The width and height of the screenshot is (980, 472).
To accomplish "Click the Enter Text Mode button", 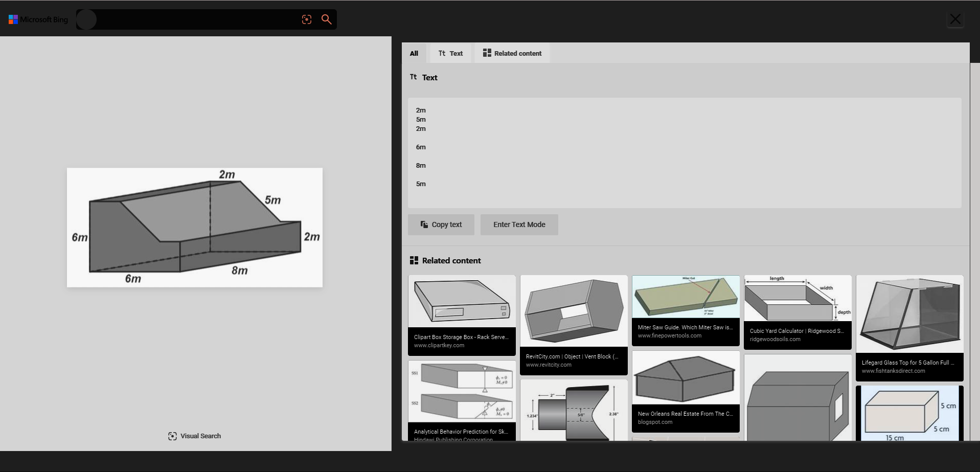I will [519, 224].
